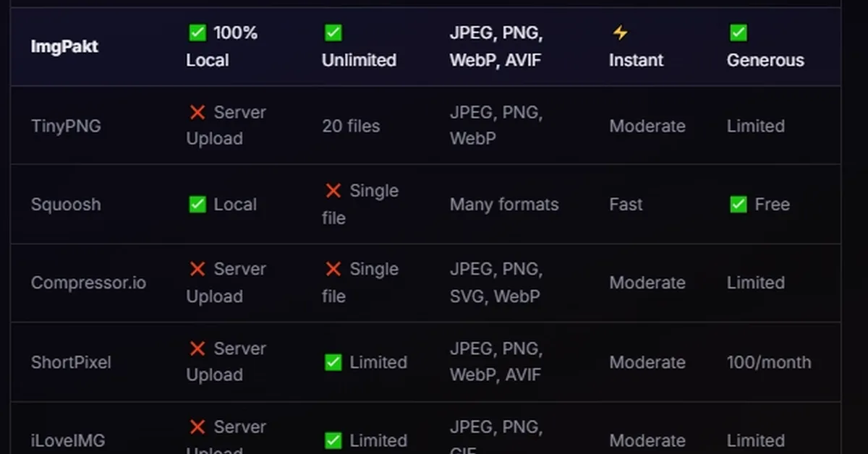868x454 pixels.
Task: Click the Many formats cell for Squoosh
Action: pyautogui.click(x=504, y=205)
